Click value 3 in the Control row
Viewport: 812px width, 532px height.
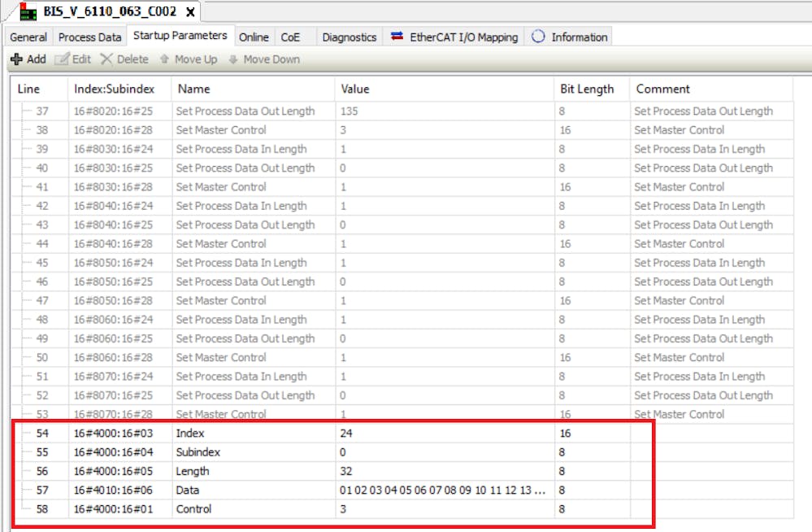click(x=343, y=509)
